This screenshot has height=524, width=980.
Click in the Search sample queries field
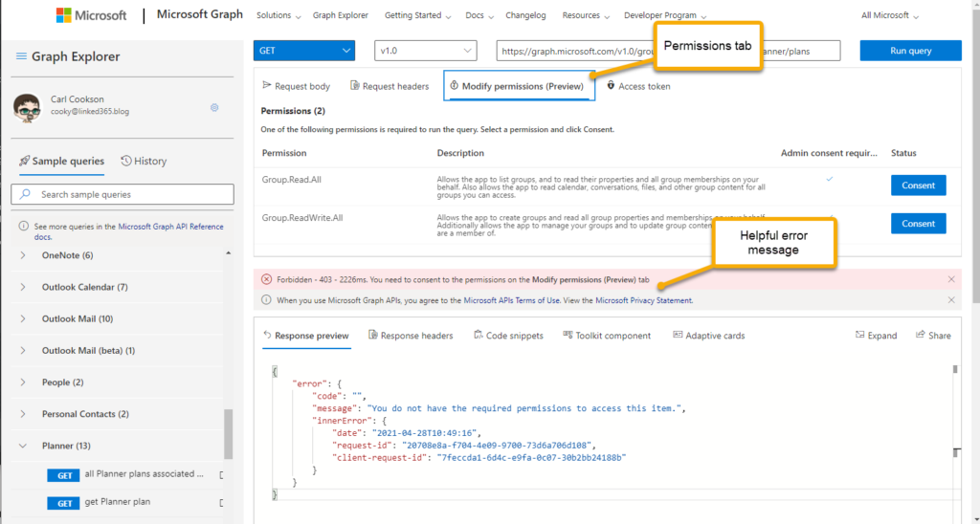tap(122, 194)
